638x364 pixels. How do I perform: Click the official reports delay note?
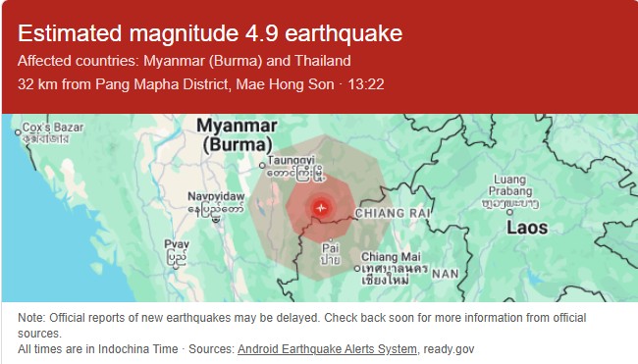pyautogui.click(x=302, y=326)
